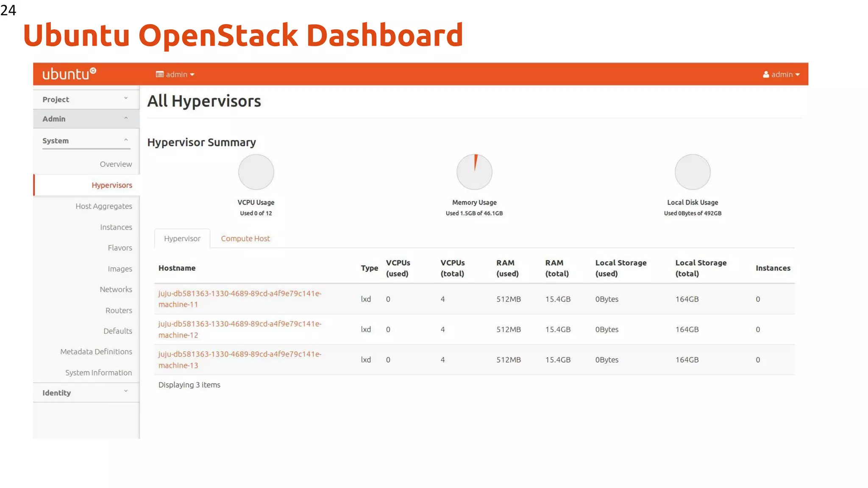Image resolution: width=868 pixels, height=488 pixels.
Task: Open hypervisor juju machine-12 link
Action: [x=240, y=329]
